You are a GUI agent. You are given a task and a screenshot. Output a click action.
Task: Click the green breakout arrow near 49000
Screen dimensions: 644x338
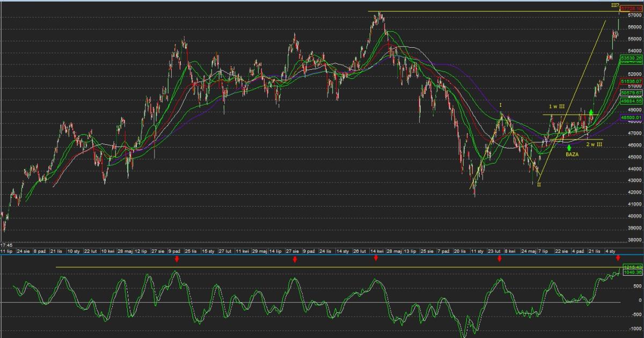pyautogui.click(x=591, y=113)
